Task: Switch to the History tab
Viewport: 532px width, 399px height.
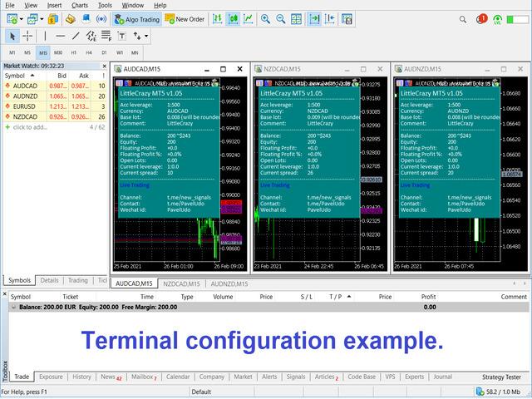Action: point(81,377)
